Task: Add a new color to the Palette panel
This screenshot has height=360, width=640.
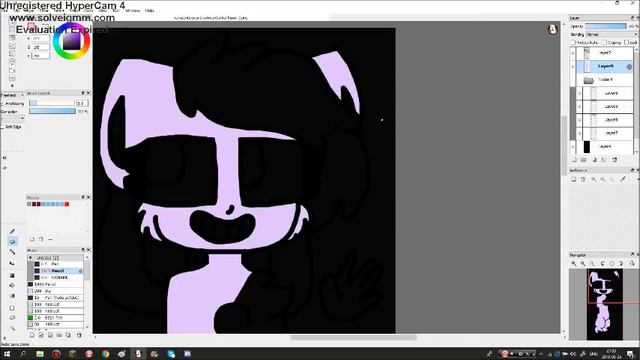Action: [x=32, y=239]
